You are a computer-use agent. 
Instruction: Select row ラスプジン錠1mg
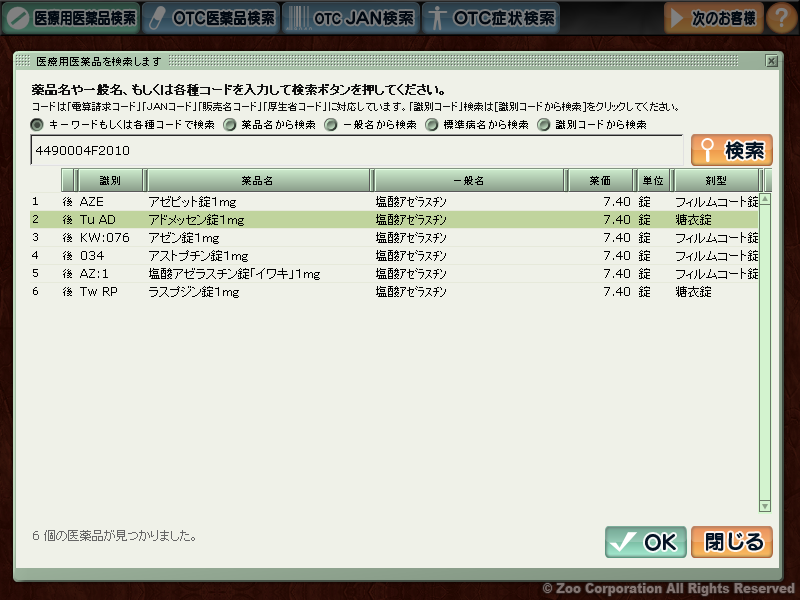click(x=394, y=292)
